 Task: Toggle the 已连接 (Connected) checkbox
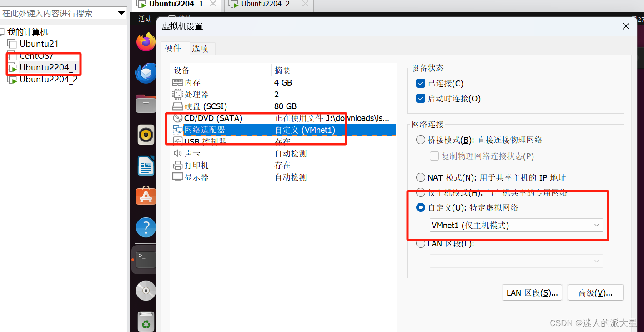421,84
